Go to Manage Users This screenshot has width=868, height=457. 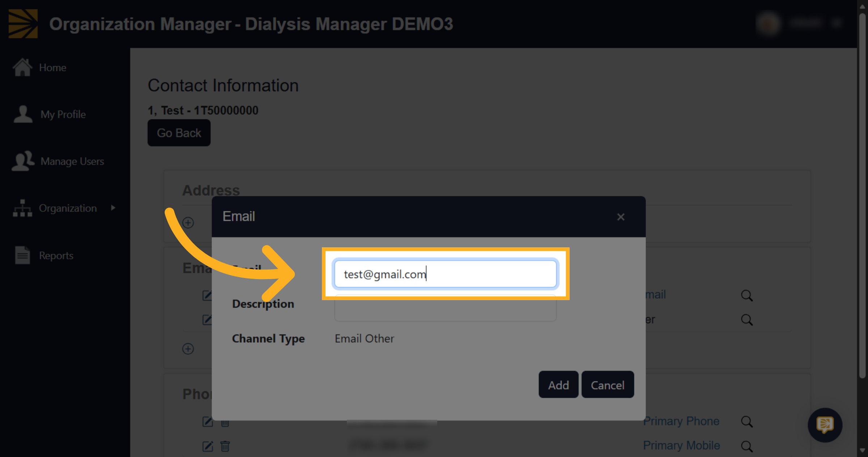(72, 161)
